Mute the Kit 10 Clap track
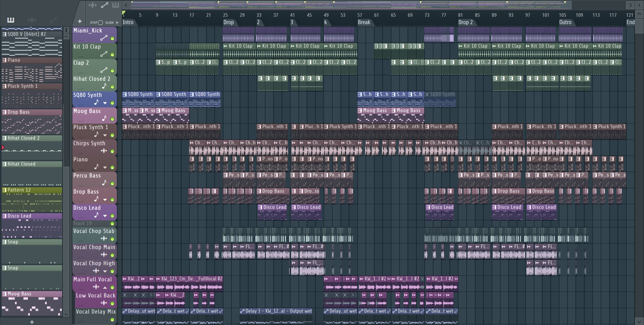 tap(112, 55)
